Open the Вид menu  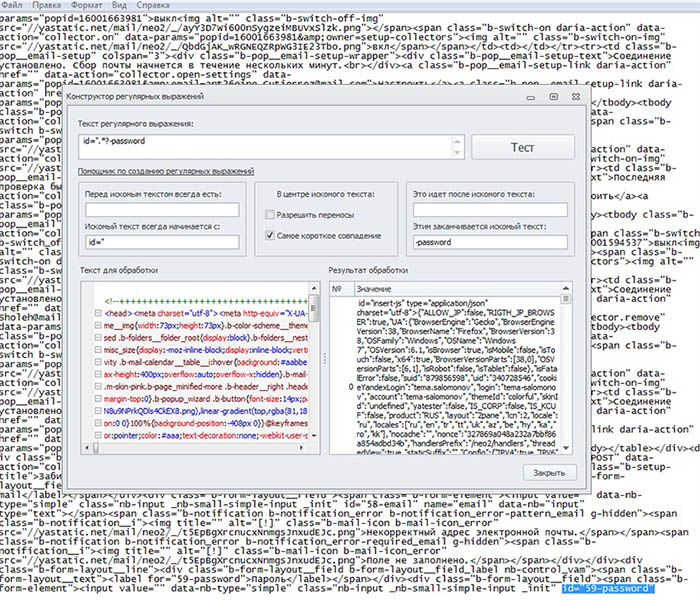tap(119, 5)
